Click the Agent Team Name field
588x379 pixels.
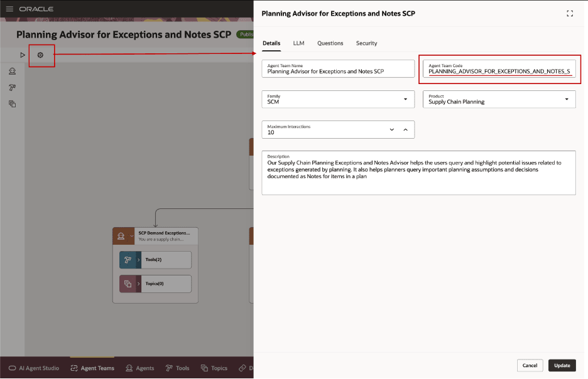(338, 69)
